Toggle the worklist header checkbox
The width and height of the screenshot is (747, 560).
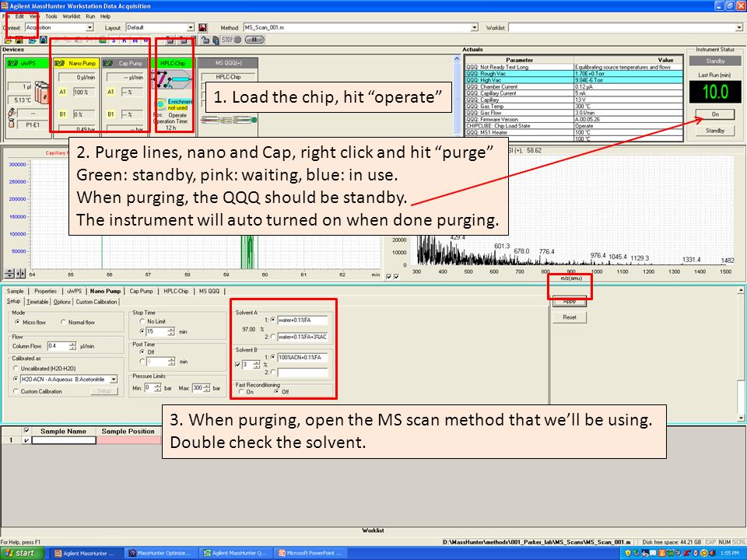[26, 430]
